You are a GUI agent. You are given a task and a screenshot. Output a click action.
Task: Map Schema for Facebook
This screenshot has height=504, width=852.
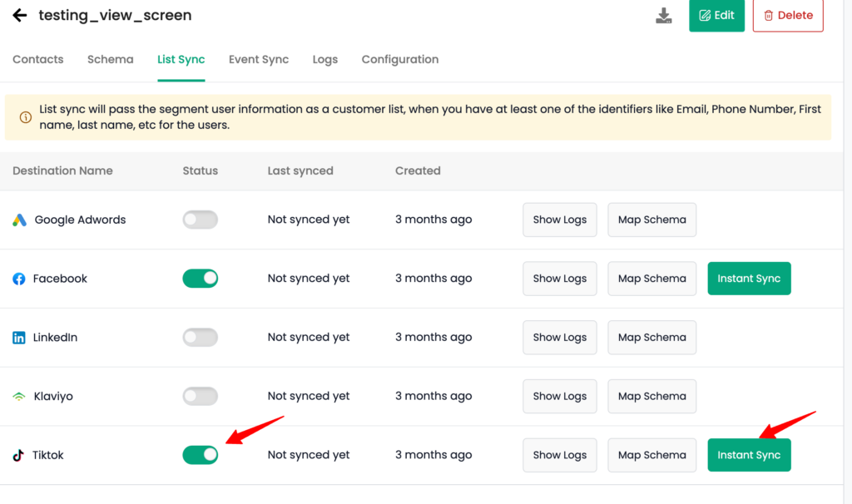click(652, 278)
